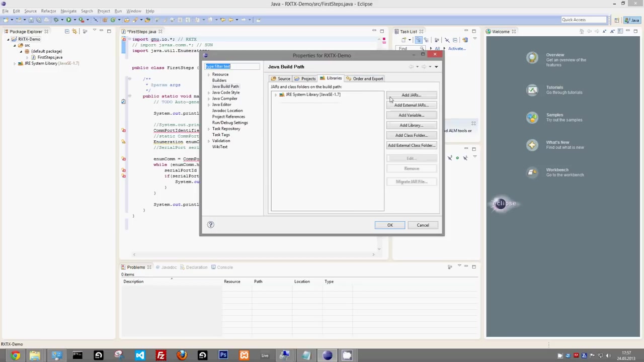Expand Task Repository node
This screenshot has width=644, height=362.
[209, 129]
